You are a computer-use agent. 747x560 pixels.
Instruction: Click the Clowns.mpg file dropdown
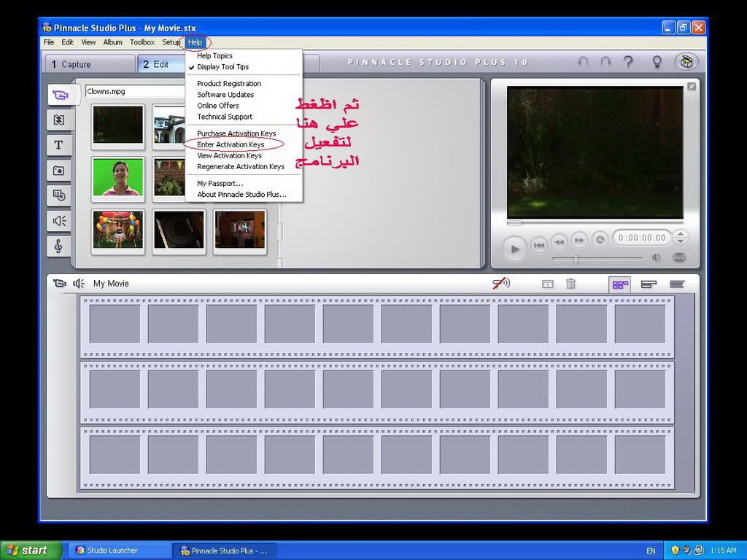(x=135, y=91)
